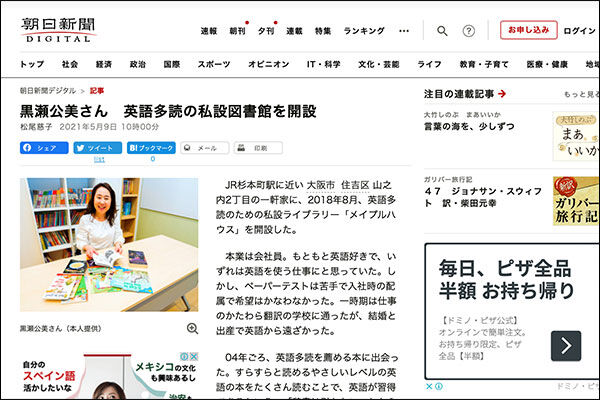The width and height of the screenshot is (600, 400).
Task: Share article on Facebook with シェア button
Action: pos(44,148)
